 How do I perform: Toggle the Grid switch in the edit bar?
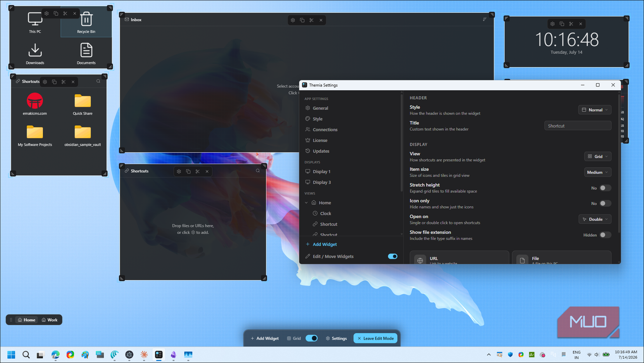[x=311, y=338]
